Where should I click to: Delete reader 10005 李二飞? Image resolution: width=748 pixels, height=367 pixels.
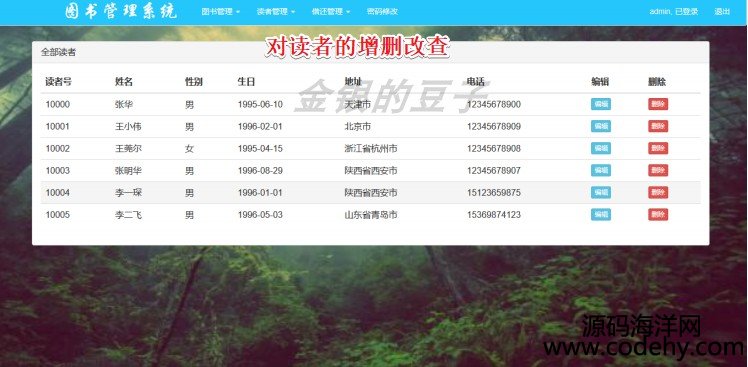coord(658,214)
